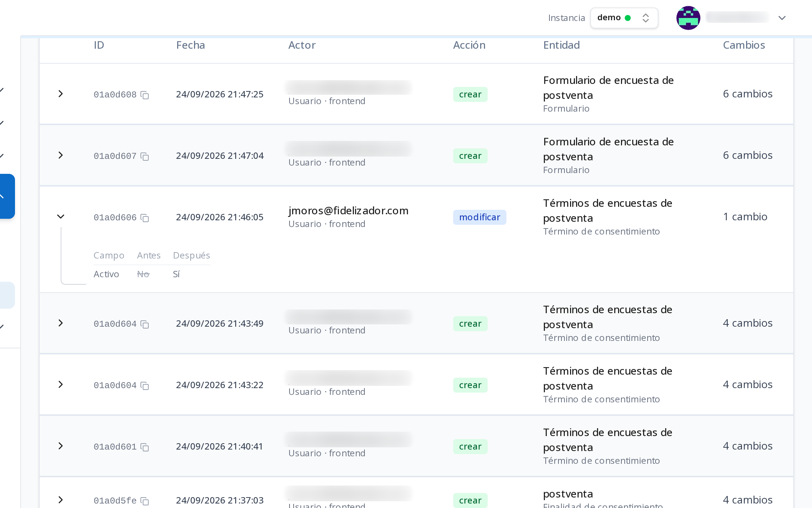Expand the 21:40:41 audit row
The image size is (812, 508).
coord(61,446)
